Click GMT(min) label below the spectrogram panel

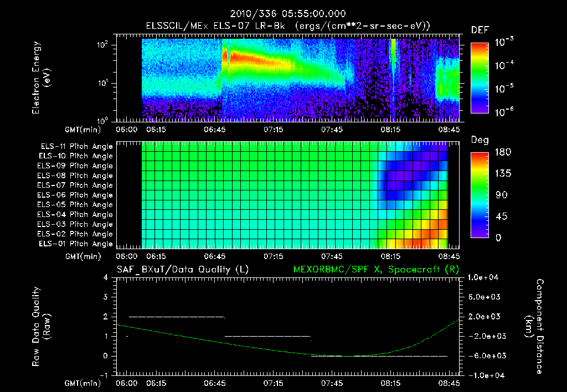(x=83, y=130)
